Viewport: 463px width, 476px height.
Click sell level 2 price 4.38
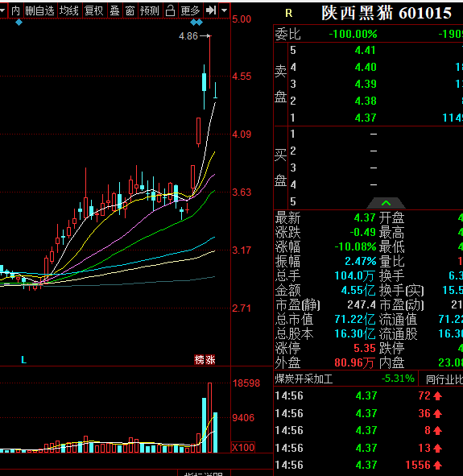coord(366,101)
